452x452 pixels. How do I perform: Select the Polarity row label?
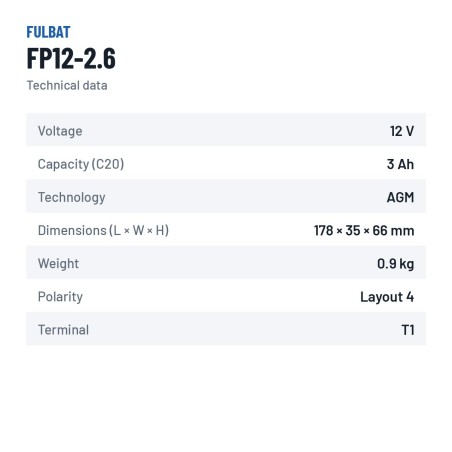tap(60, 297)
